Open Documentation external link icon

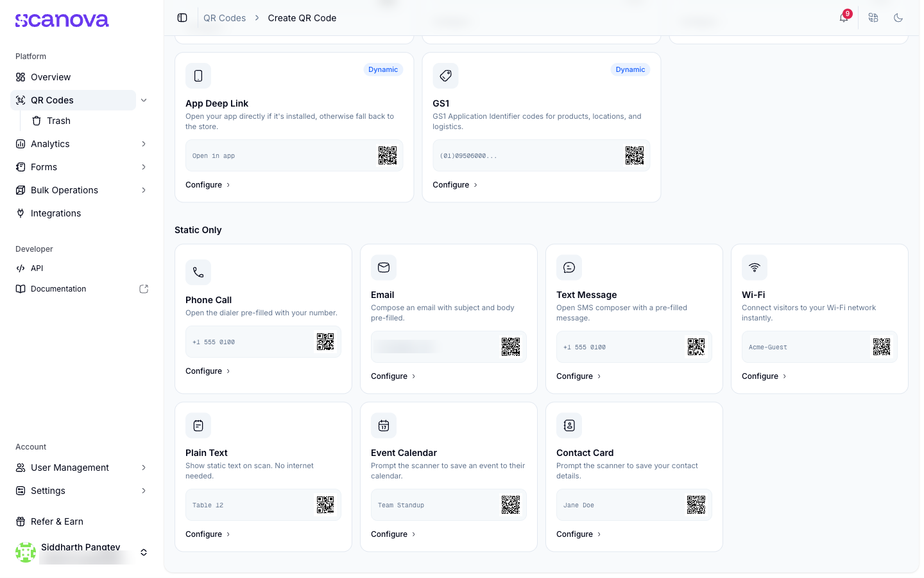144,289
